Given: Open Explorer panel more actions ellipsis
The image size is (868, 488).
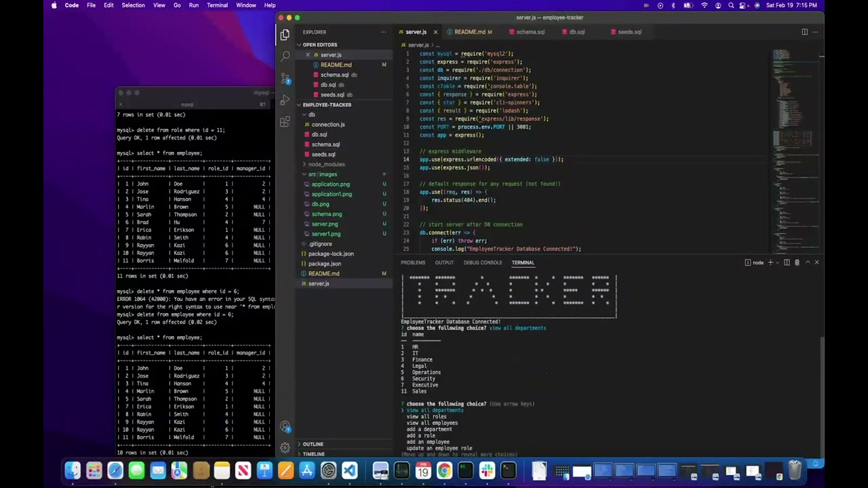Looking at the screenshot, I should (383, 32).
